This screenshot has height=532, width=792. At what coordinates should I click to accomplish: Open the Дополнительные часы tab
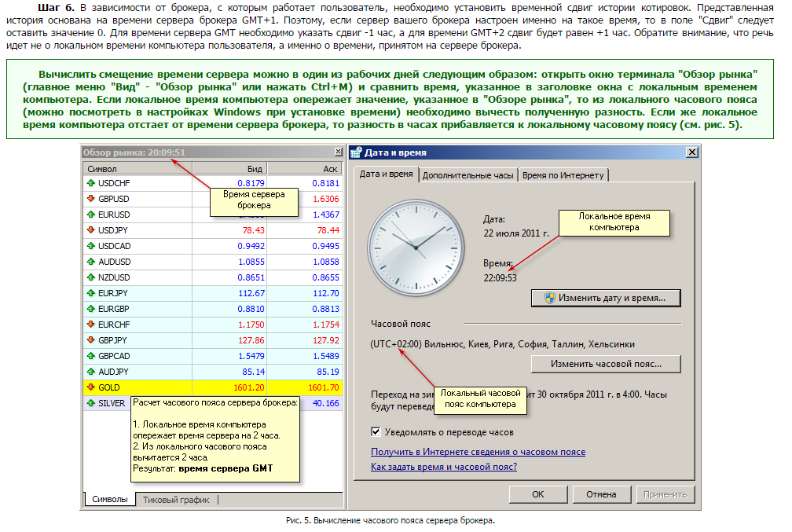(467, 175)
